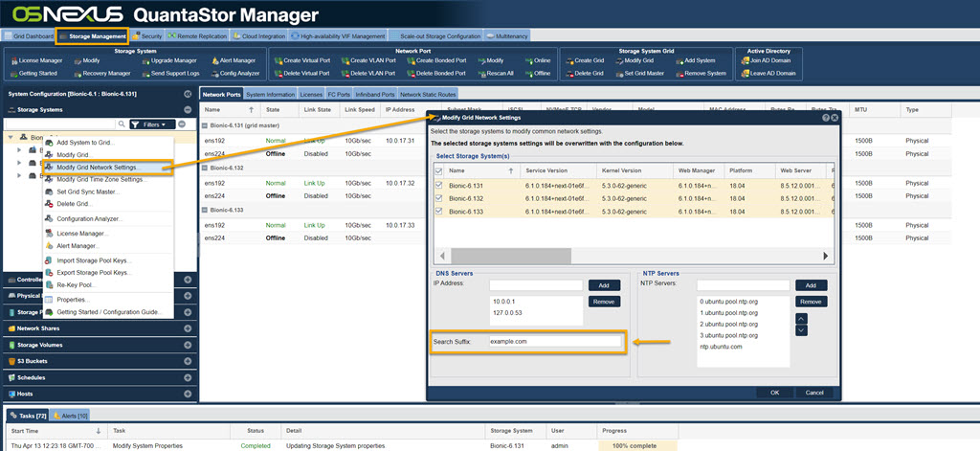Image resolution: width=980 pixels, height=451 pixels.
Task: Open License Manager in Storage System toolbar
Action: [36, 60]
